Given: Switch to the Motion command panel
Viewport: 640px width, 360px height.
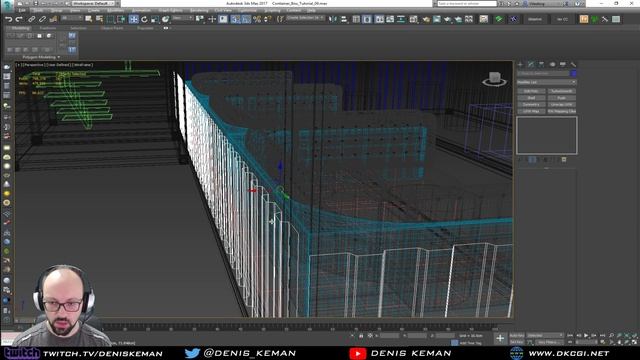Looking at the screenshot, I should (552, 64).
